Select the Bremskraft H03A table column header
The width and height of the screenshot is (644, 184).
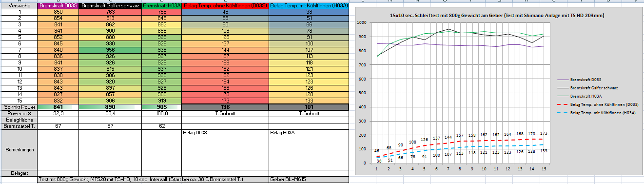coord(161,5)
